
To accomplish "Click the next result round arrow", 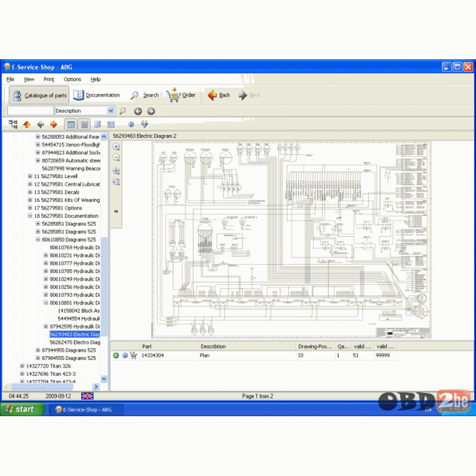I will point(151,111).
